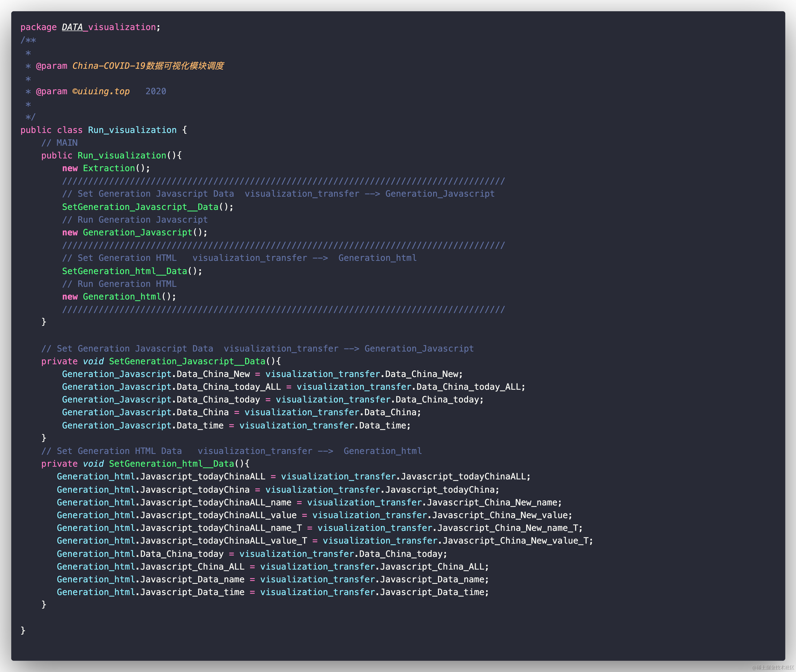The image size is (796, 672).
Task: Click the DATA_visualization package name
Action: [109, 27]
